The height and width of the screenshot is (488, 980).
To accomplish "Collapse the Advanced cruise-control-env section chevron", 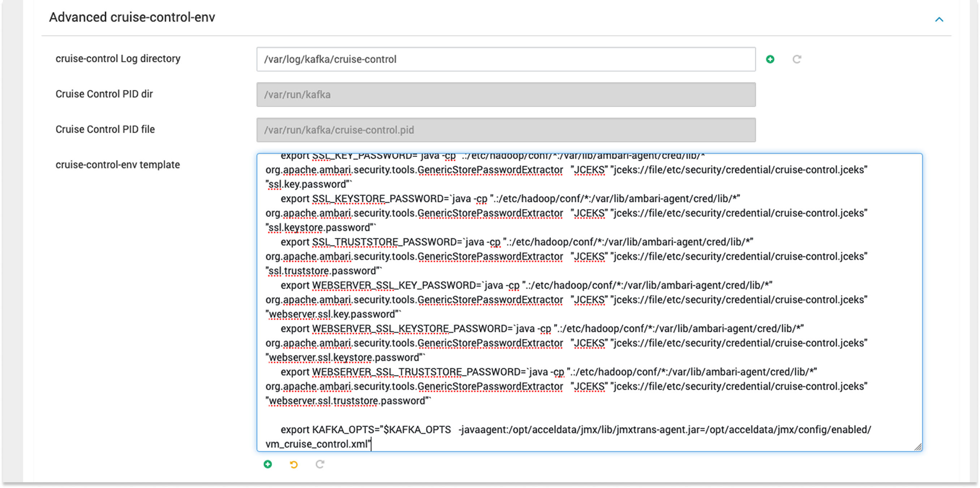I will coord(939,19).
